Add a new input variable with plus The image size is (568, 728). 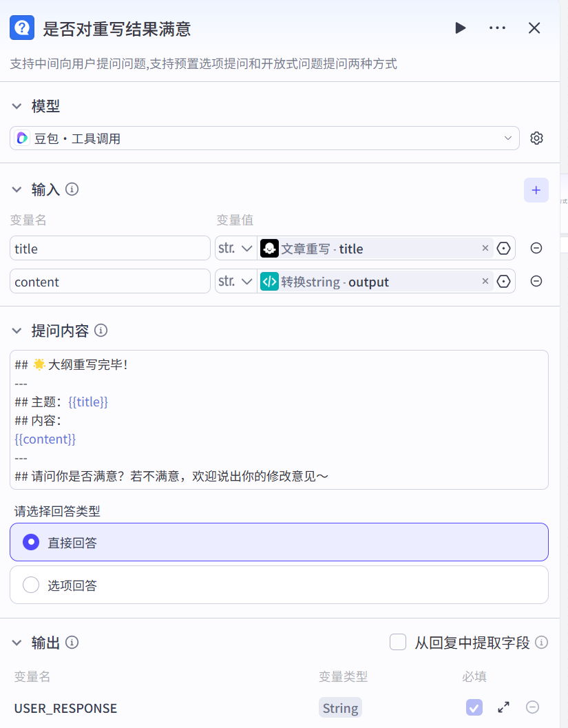[x=536, y=190]
